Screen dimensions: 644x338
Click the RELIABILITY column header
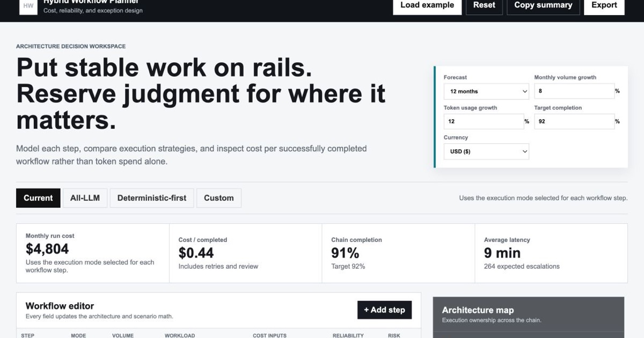coord(348,335)
